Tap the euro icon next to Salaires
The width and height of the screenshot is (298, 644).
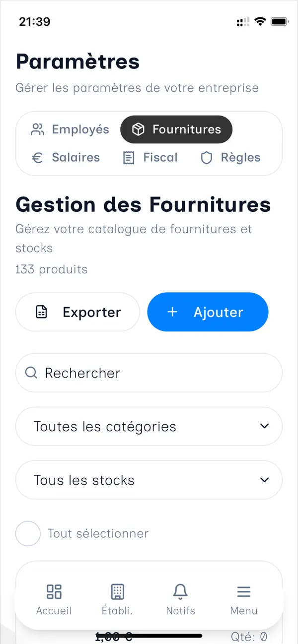point(37,158)
